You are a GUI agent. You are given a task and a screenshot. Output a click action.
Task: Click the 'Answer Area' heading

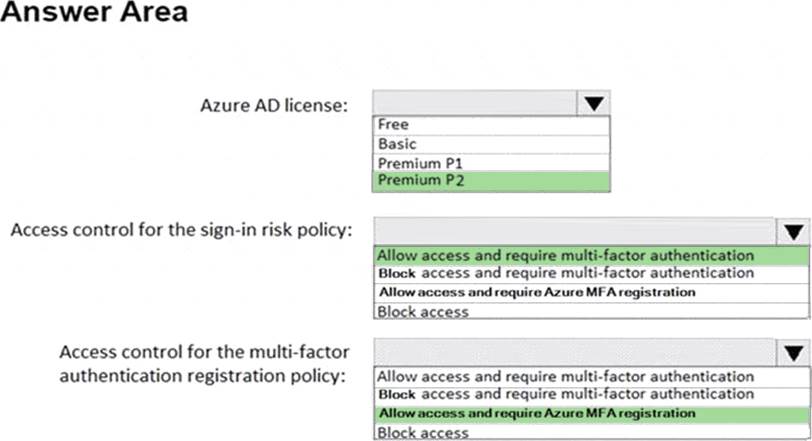point(94,15)
